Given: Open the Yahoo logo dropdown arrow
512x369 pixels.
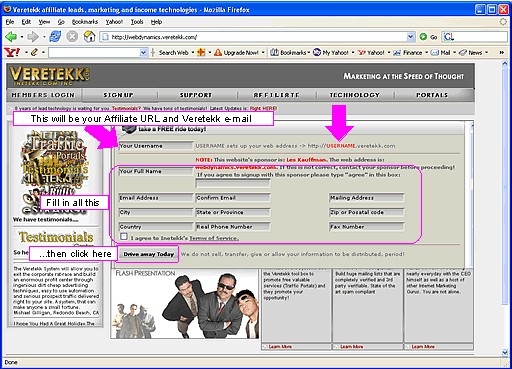Looking at the screenshot, I should click(x=26, y=53).
